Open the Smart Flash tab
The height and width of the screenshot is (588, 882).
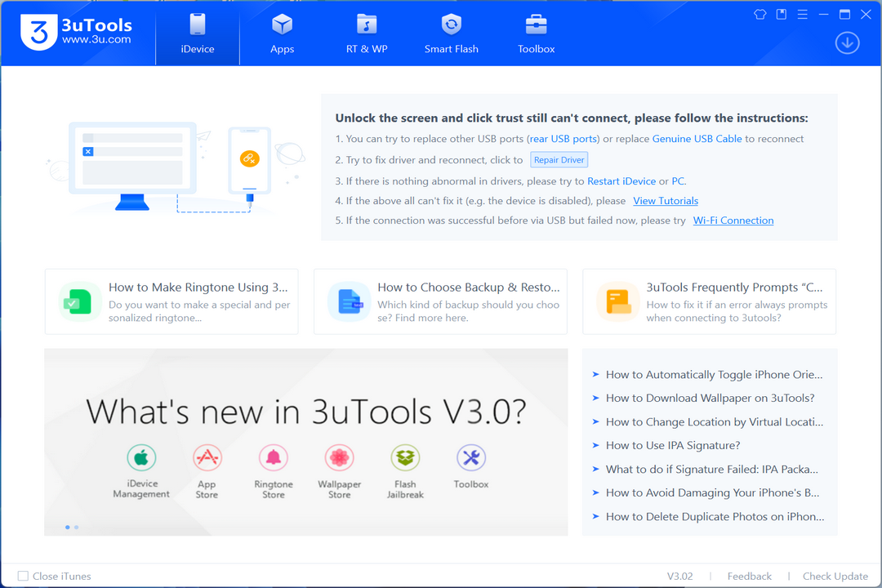click(x=451, y=33)
